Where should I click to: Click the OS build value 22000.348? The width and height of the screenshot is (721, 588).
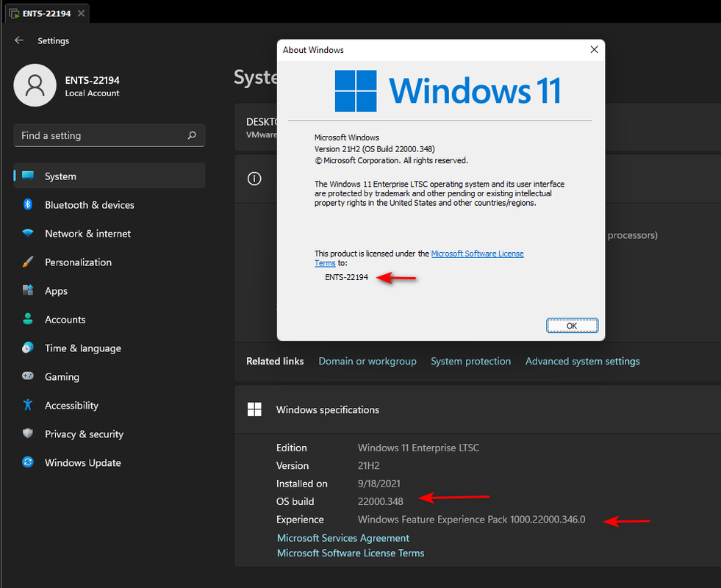click(380, 501)
